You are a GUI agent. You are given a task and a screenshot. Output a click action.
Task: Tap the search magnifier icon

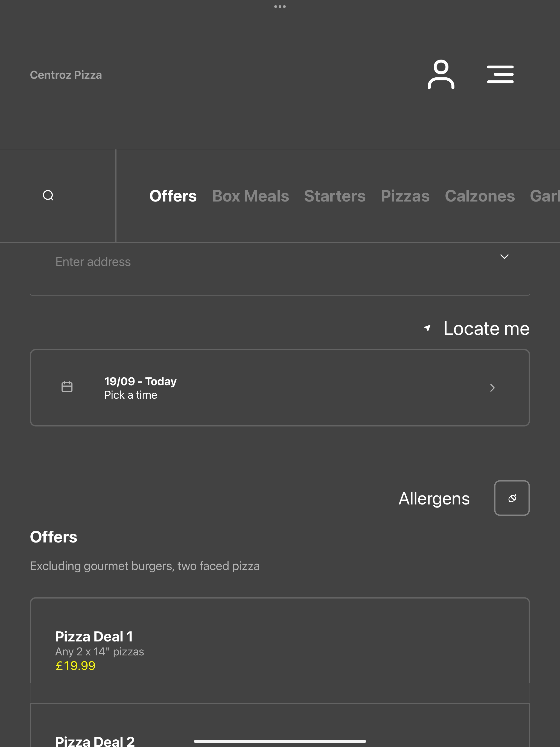(48, 195)
